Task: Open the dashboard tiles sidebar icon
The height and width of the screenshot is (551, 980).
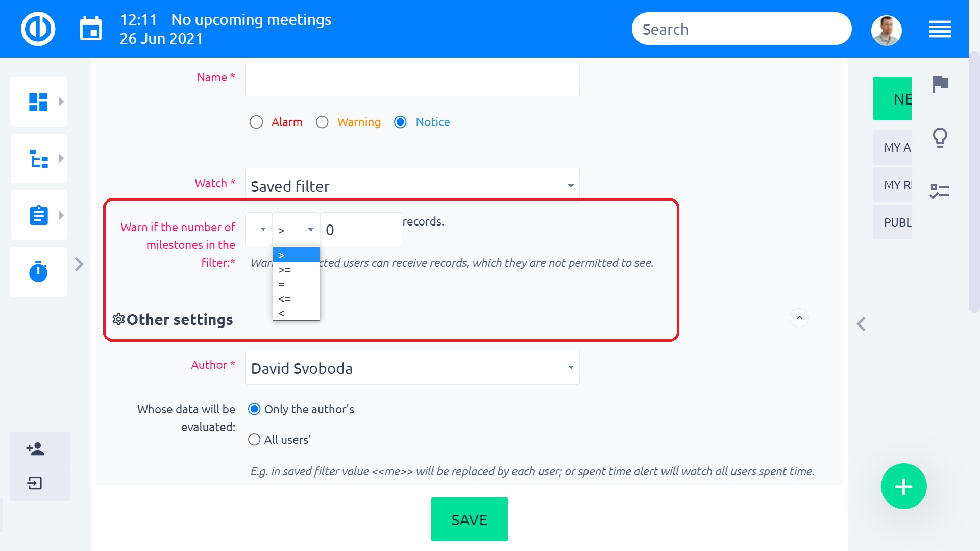Action: (38, 102)
